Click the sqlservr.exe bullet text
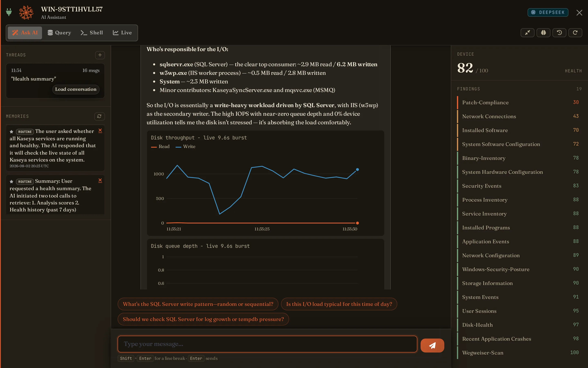 [268, 64]
